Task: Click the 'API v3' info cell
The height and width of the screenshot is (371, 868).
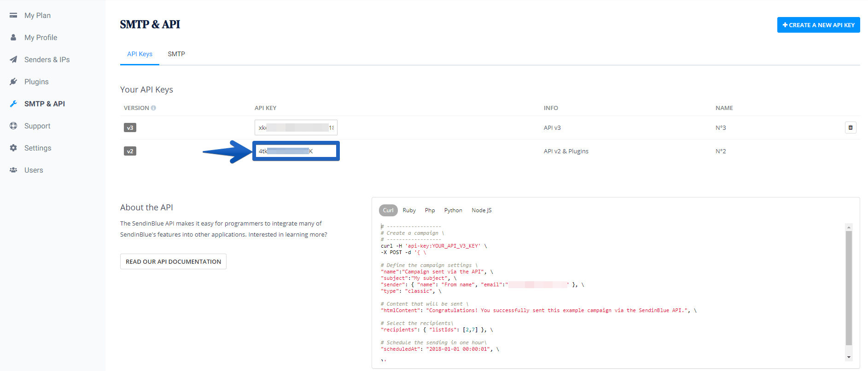Action: [x=552, y=128]
